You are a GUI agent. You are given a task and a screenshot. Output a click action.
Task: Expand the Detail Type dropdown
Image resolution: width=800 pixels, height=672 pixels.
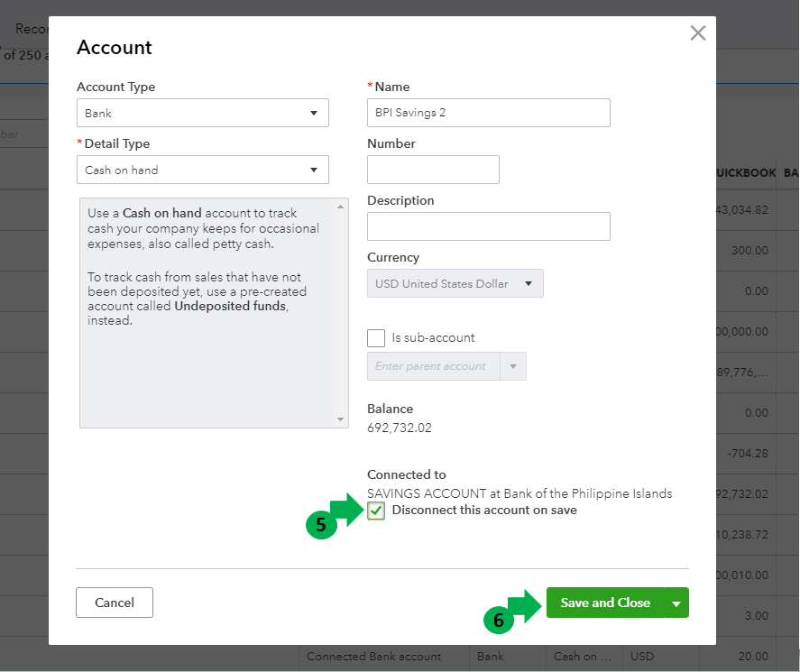(x=202, y=170)
